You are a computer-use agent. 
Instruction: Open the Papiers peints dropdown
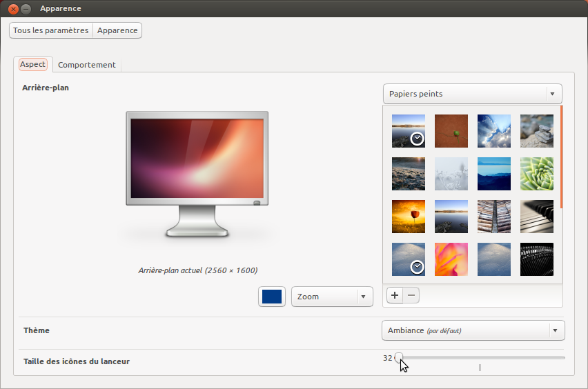[x=473, y=94]
